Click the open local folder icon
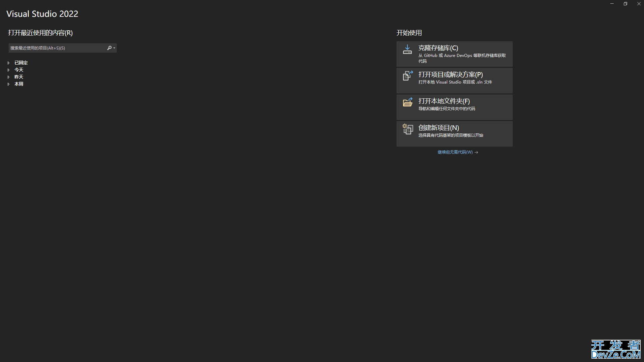 [408, 102]
